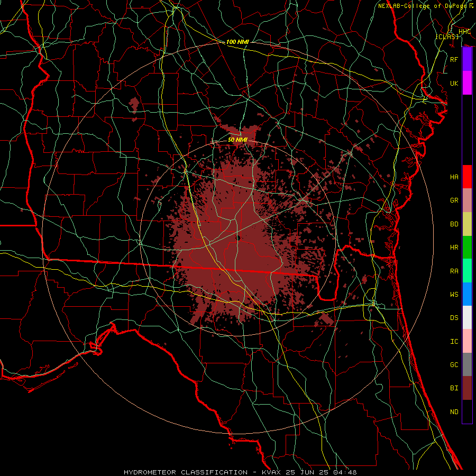Click the "HR" legend label
This screenshot has width=476, height=476.
[x=454, y=248]
